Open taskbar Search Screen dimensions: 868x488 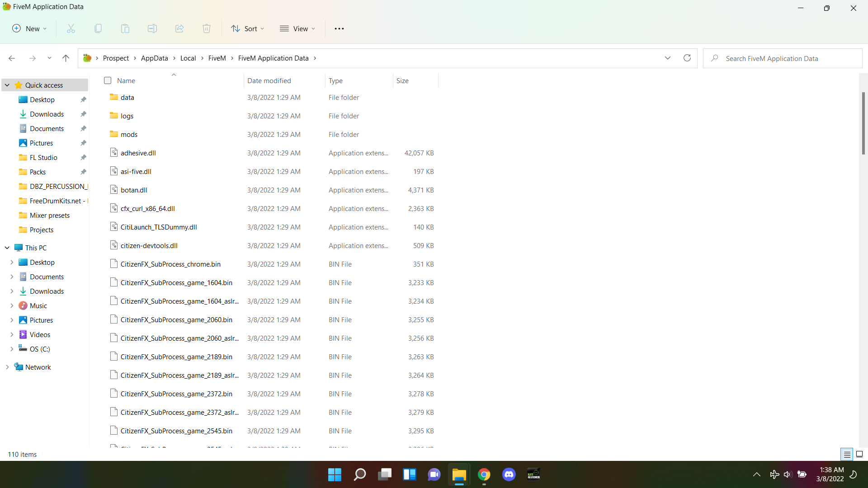[x=360, y=474]
